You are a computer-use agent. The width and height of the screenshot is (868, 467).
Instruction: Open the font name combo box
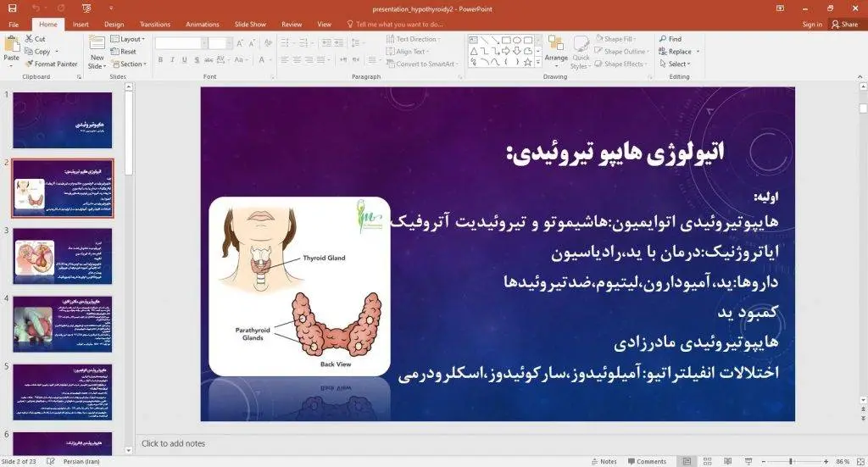181,43
